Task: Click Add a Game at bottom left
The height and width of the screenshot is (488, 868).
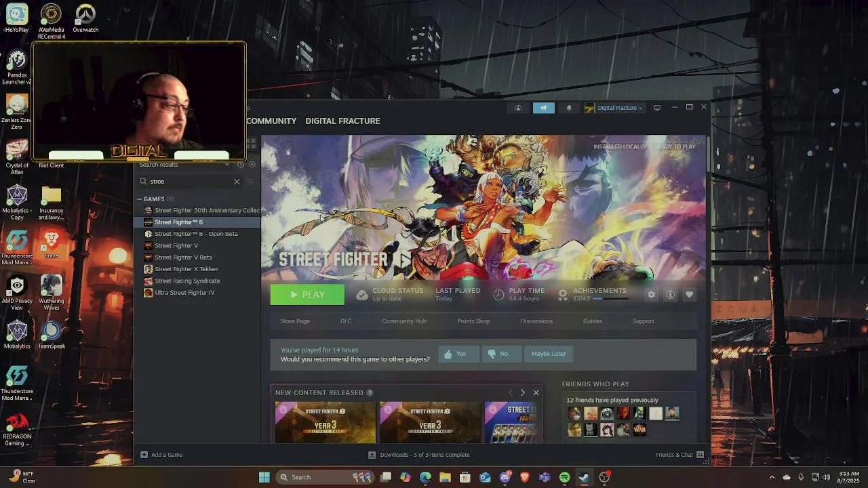Action: (161, 455)
